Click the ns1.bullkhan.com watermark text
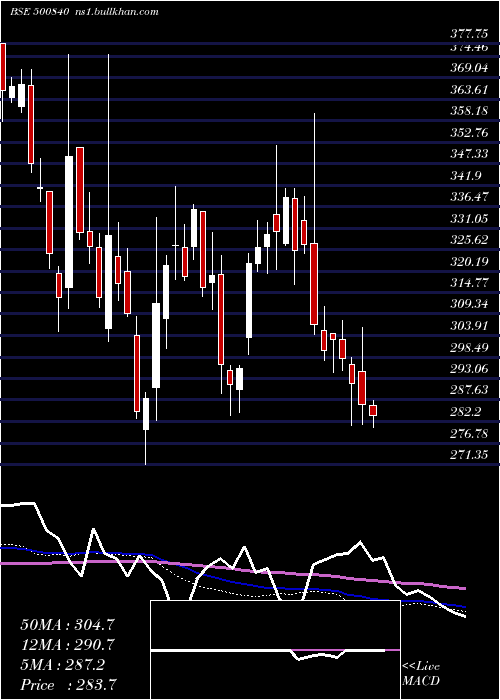This screenshot has height=700, width=500. [x=116, y=12]
